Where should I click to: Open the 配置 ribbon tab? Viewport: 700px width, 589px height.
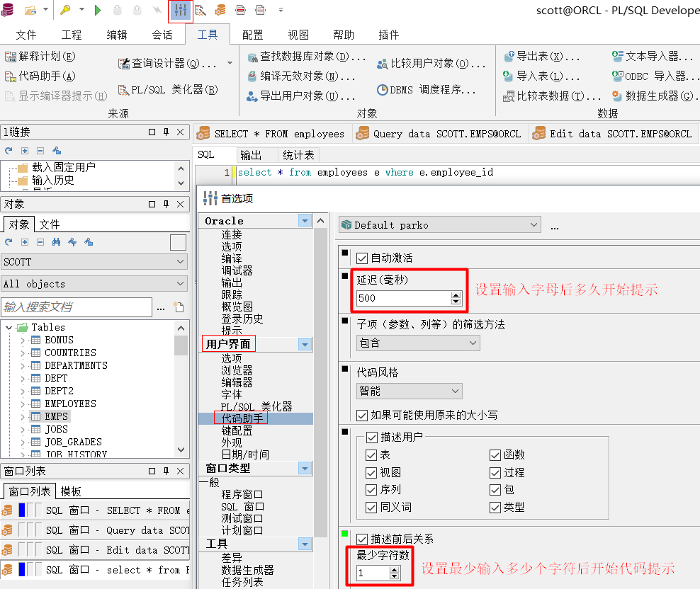pyautogui.click(x=253, y=35)
